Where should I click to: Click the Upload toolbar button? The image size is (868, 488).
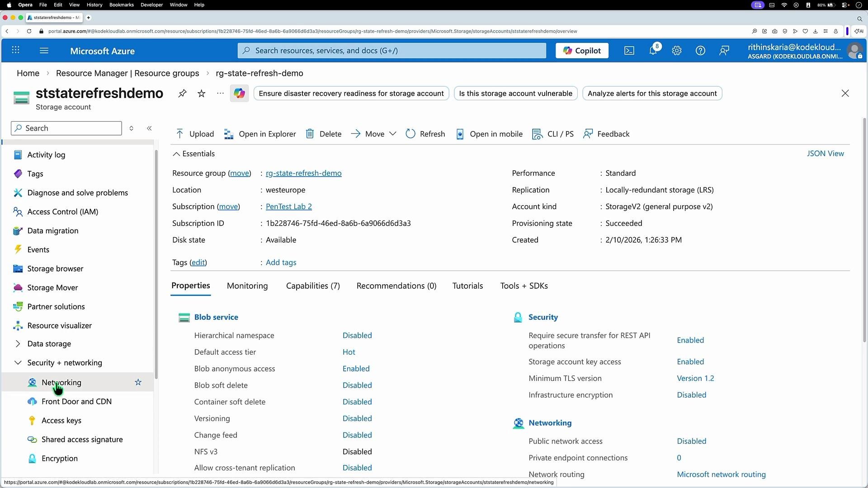(x=194, y=134)
